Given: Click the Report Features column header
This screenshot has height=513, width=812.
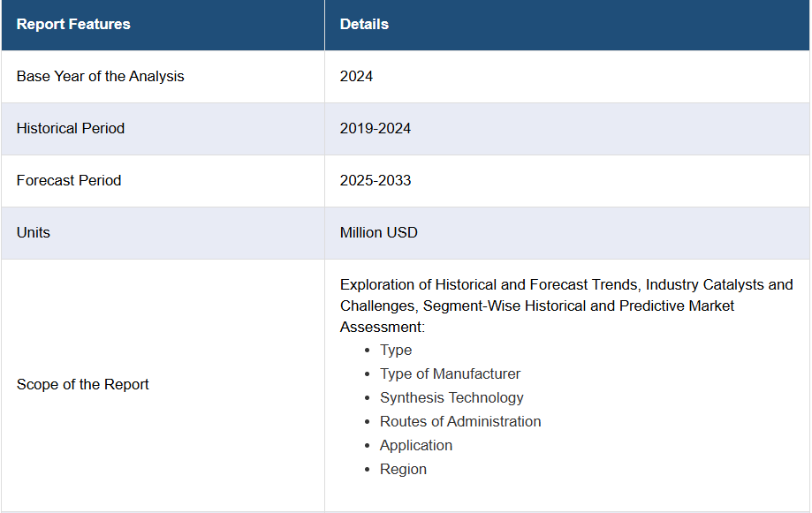Looking at the screenshot, I should click(x=73, y=25).
